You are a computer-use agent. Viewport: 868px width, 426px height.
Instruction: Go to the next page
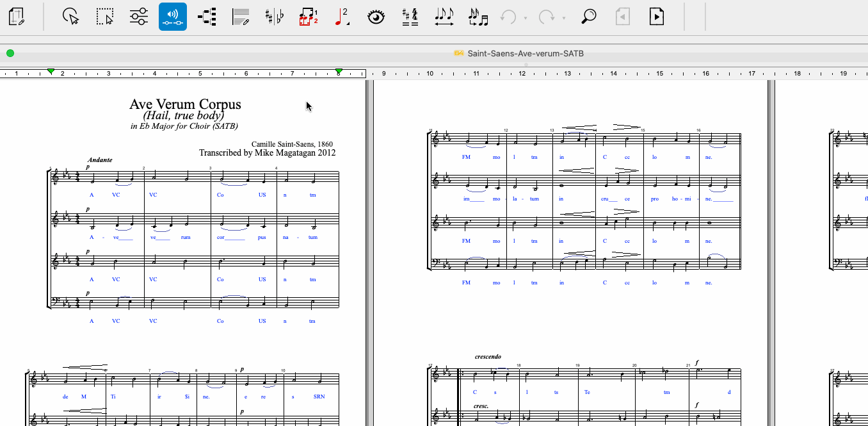pos(657,17)
